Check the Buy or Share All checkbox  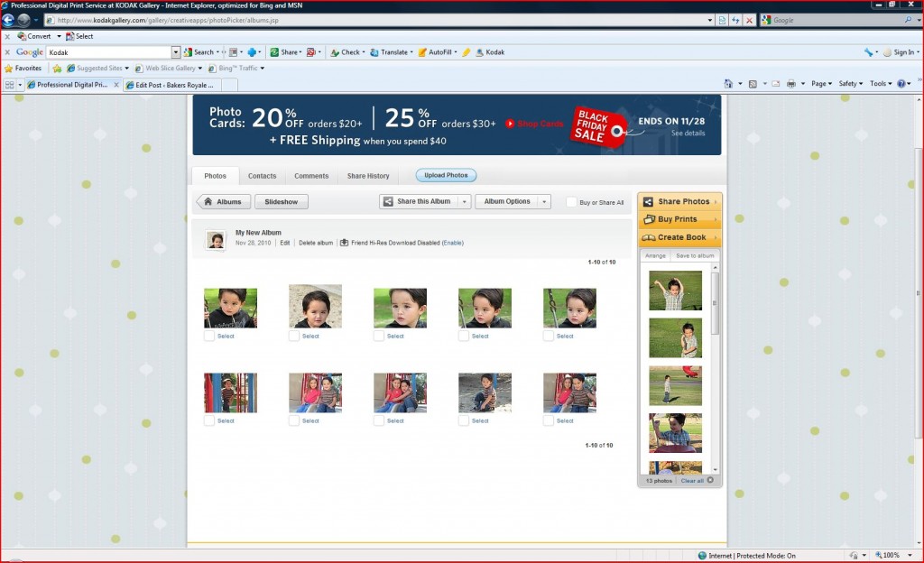coord(571,202)
